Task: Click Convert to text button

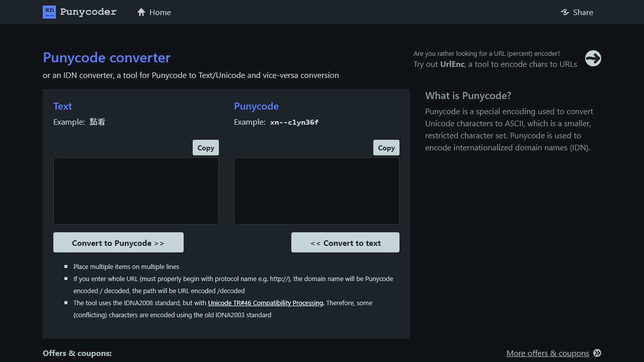Action: click(345, 242)
